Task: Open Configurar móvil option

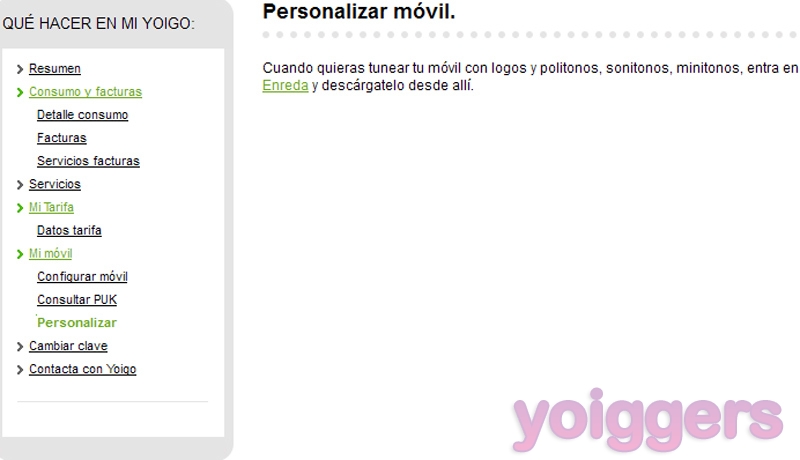Action: click(x=82, y=276)
